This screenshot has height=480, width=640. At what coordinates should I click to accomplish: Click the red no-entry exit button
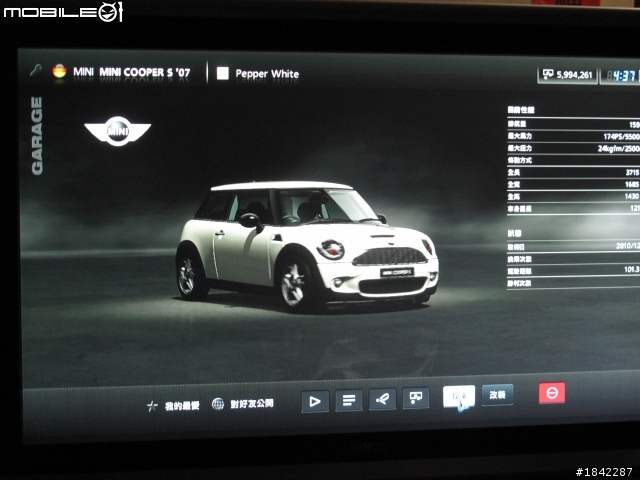552,393
